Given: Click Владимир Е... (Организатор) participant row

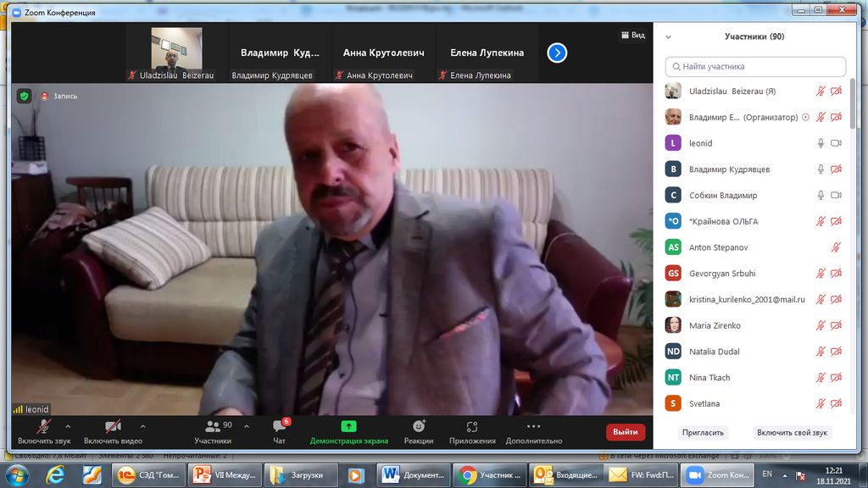Looking at the screenshot, I should 755,117.
